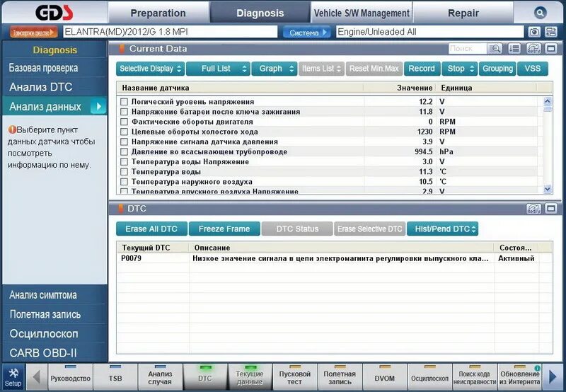Image resolution: width=566 pixels, height=392 pixels.
Task: Open Базовая проверка in the sidebar
Action: point(54,68)
